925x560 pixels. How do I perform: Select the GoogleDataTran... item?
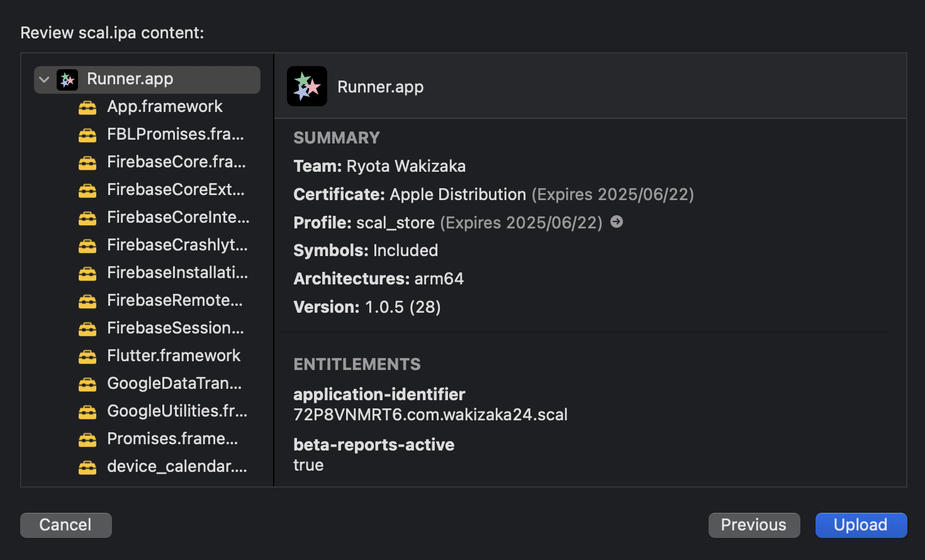(174, 383)
